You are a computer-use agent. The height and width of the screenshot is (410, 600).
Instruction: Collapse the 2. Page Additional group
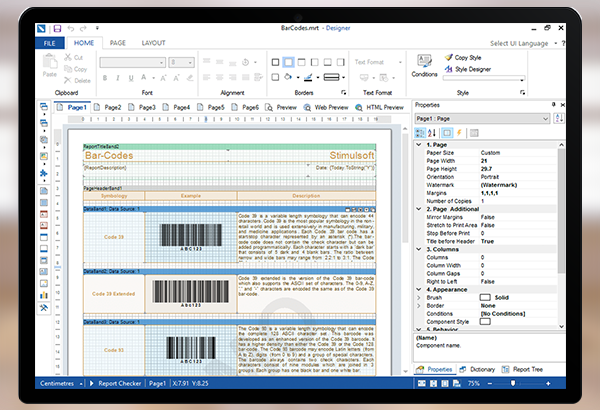point(419,209)
